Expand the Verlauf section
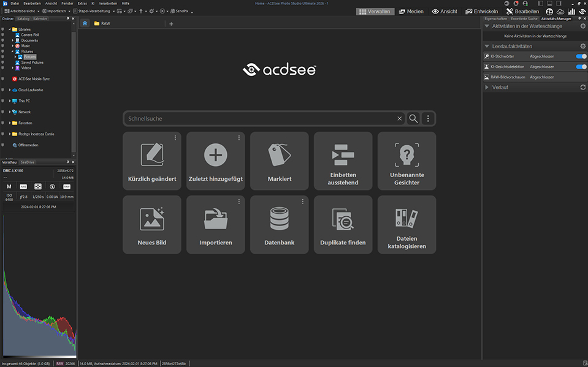588x367 pixels. tap(487, 88)
